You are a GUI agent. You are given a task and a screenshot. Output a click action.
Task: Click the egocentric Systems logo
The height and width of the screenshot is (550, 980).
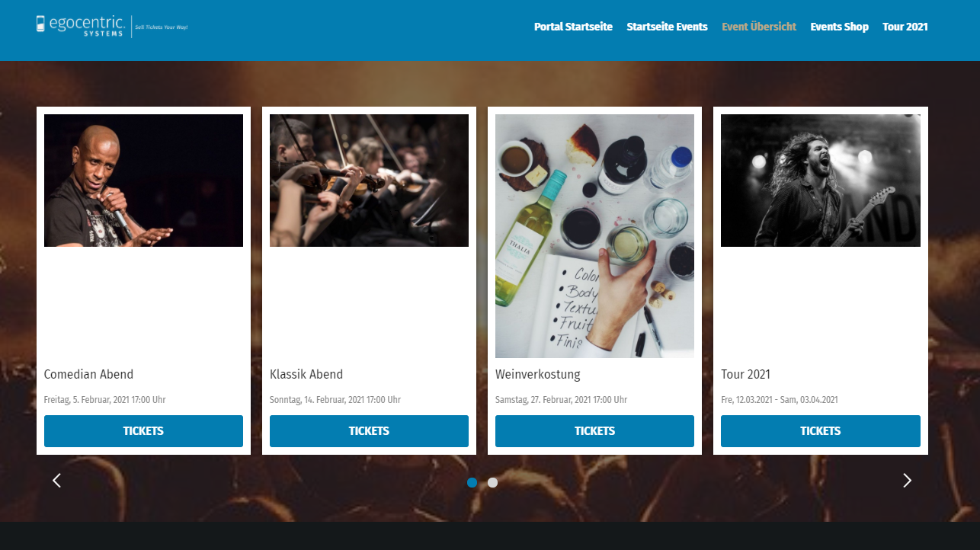pyautogui.click(x=111, y=26)
